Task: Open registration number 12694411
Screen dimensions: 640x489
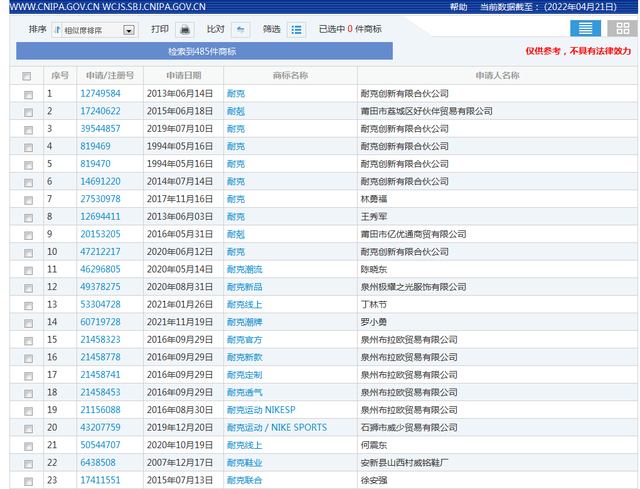Action: [x=100, y=216]
